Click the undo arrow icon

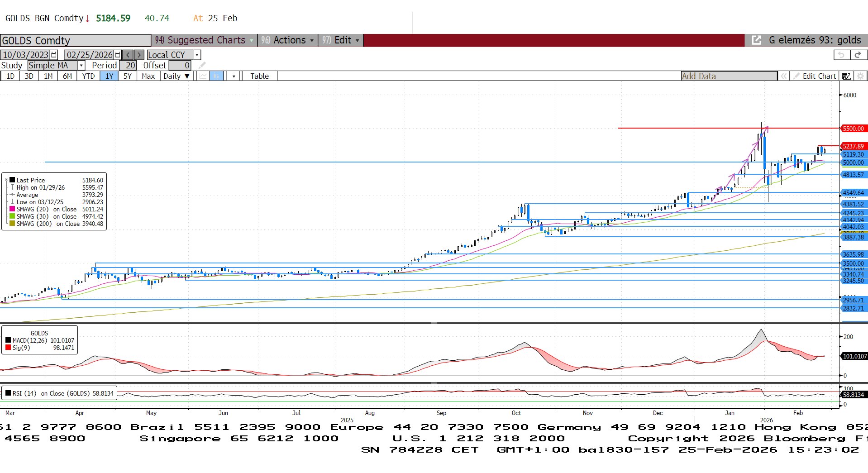(841, 55)
